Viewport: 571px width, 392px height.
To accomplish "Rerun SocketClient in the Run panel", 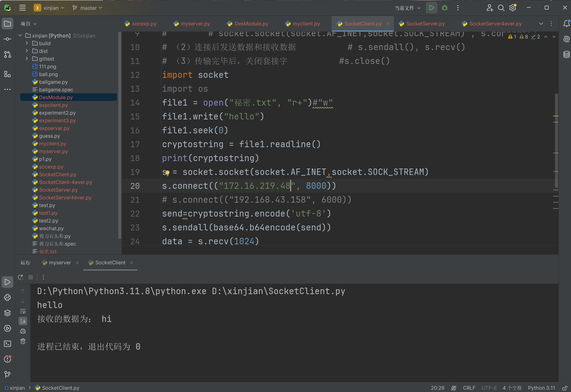I will pos(21,277).
